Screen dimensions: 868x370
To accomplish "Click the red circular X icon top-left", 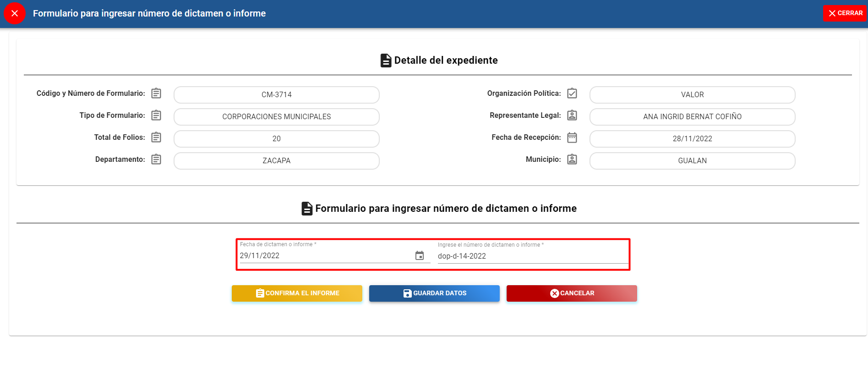I will 15,13.
